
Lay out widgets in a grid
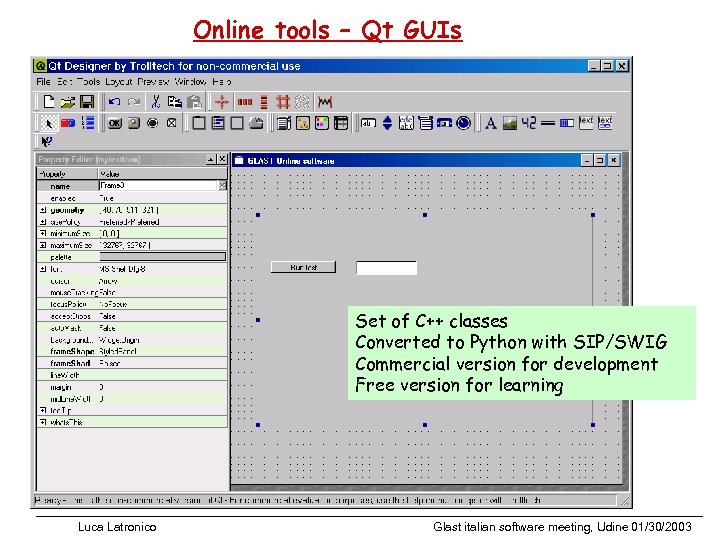coord(283,101)
